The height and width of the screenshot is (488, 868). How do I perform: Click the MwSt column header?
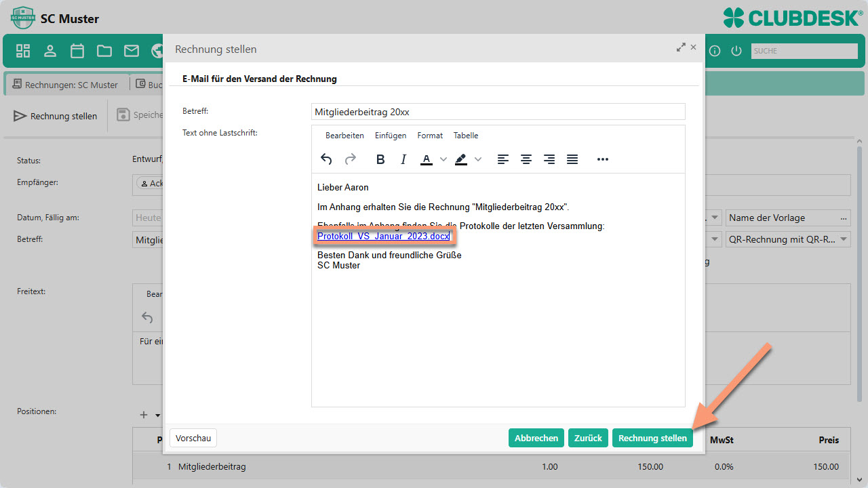pos(722,440)
